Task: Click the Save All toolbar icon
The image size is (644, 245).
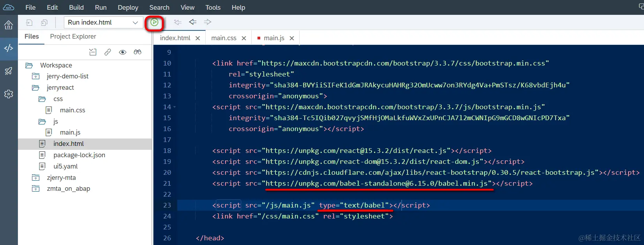Action: 44,23
